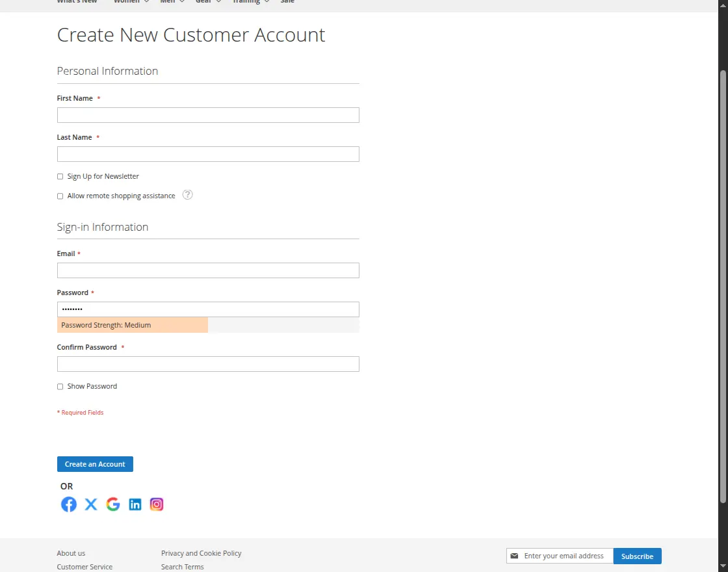
Task: Click the Password Strength indicator bar
Action: point(132,324)
